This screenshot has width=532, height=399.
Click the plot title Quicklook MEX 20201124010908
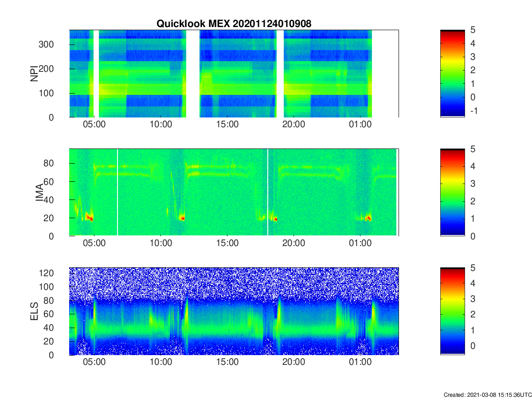234,24
